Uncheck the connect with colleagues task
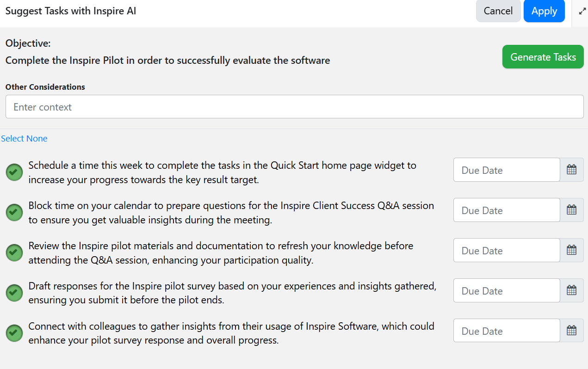588x369 pixels. click(14, 332)
